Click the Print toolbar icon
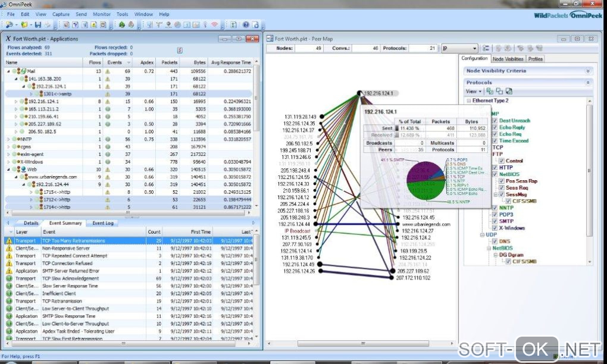 click(47, 25)
